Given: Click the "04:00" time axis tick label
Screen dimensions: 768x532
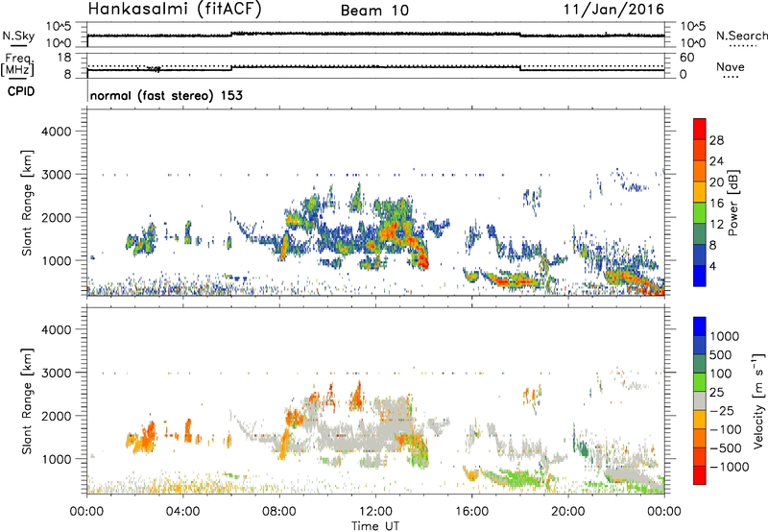Looking at the screenshot, I should tap(182, 512).
